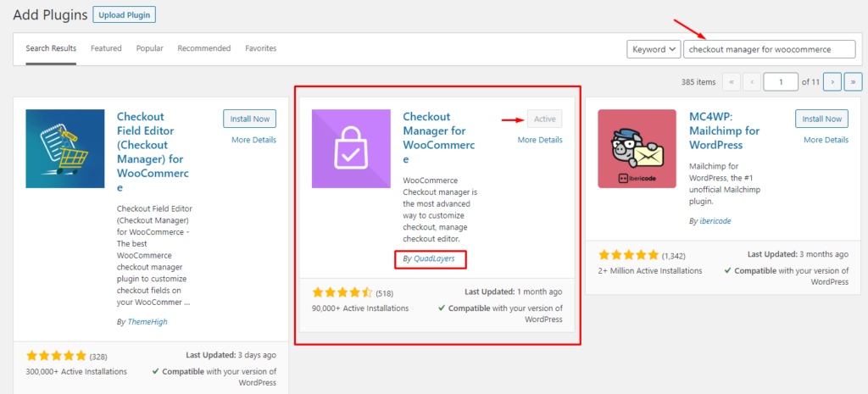Click the Upload Plugin button
This screenshot has width=868, height=394.
tap(124, 14)
